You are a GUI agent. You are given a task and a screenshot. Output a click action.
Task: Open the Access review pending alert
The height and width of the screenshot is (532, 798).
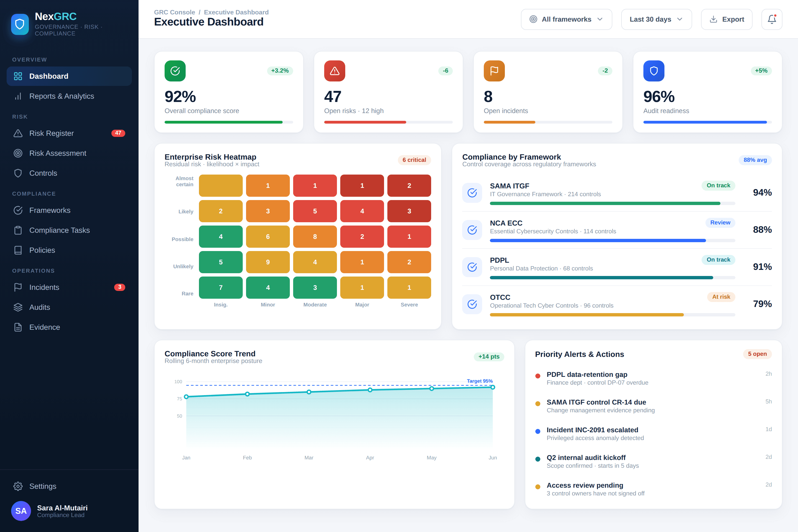click(653, 489)
